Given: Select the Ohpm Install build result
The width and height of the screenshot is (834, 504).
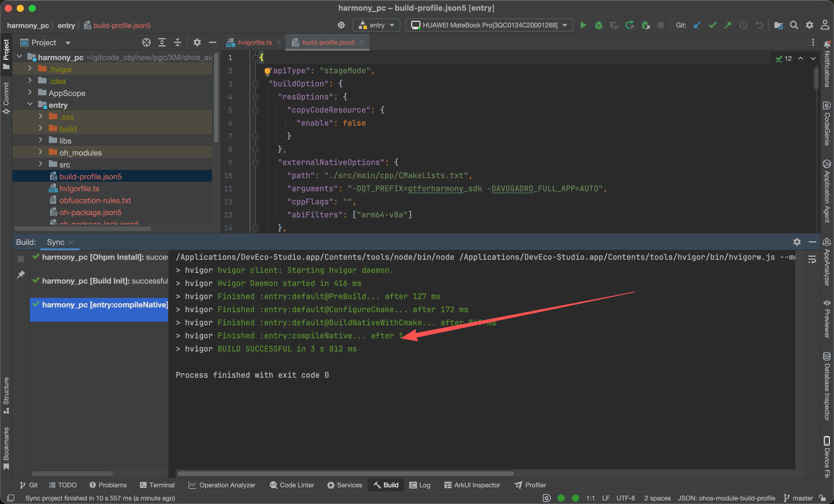Looking at the screenshot, I should click(x=99, y=257).
